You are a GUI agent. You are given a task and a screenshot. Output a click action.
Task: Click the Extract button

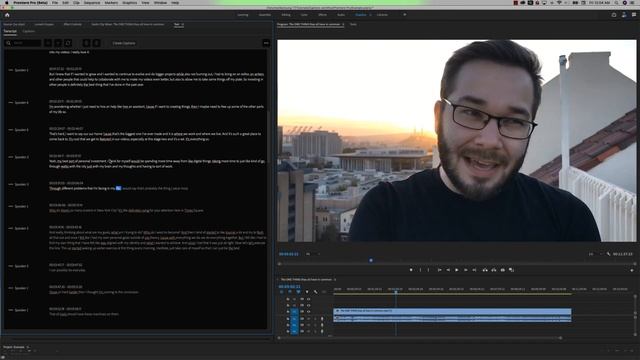(494, 270)
